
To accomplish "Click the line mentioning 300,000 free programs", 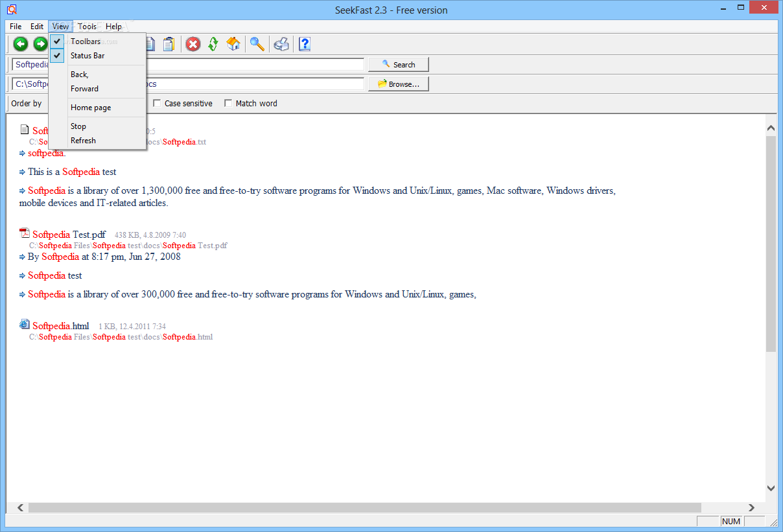I will point(252,294).
